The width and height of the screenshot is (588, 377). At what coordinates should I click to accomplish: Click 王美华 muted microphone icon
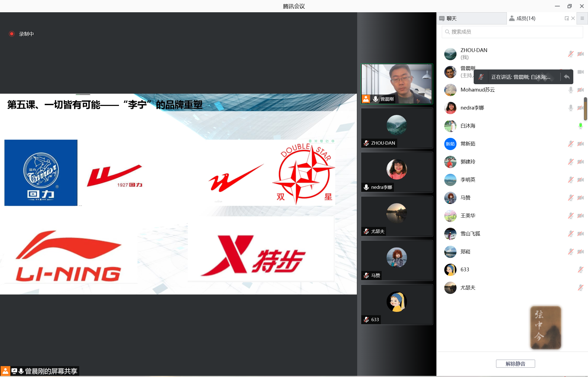[x=571, y=216]
